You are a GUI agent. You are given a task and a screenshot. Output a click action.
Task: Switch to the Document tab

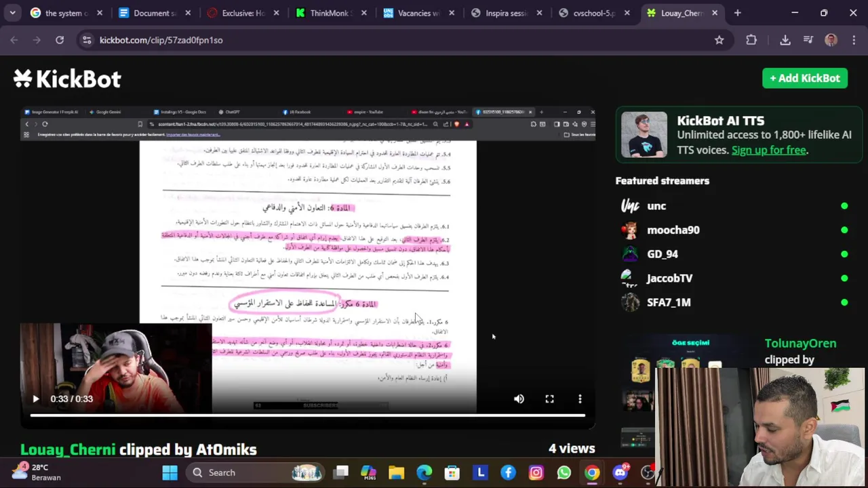tap(154, 13)
